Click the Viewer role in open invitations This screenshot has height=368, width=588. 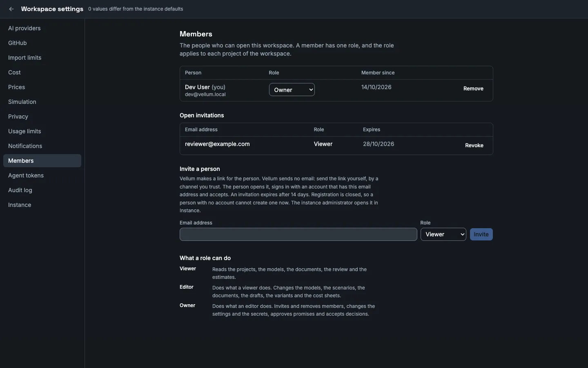pyautogui.click(x=323, y=144)
